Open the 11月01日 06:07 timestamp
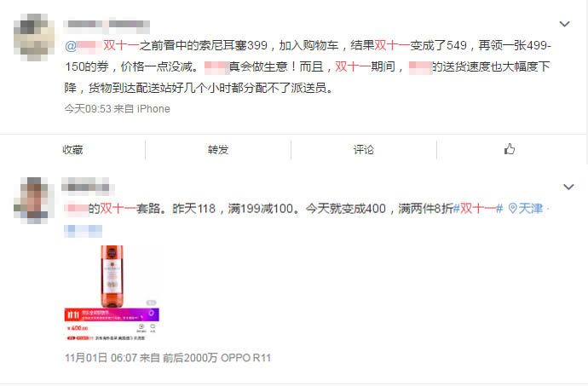The height and width of the screenshot is (386, 588). (x=101, y=358)
